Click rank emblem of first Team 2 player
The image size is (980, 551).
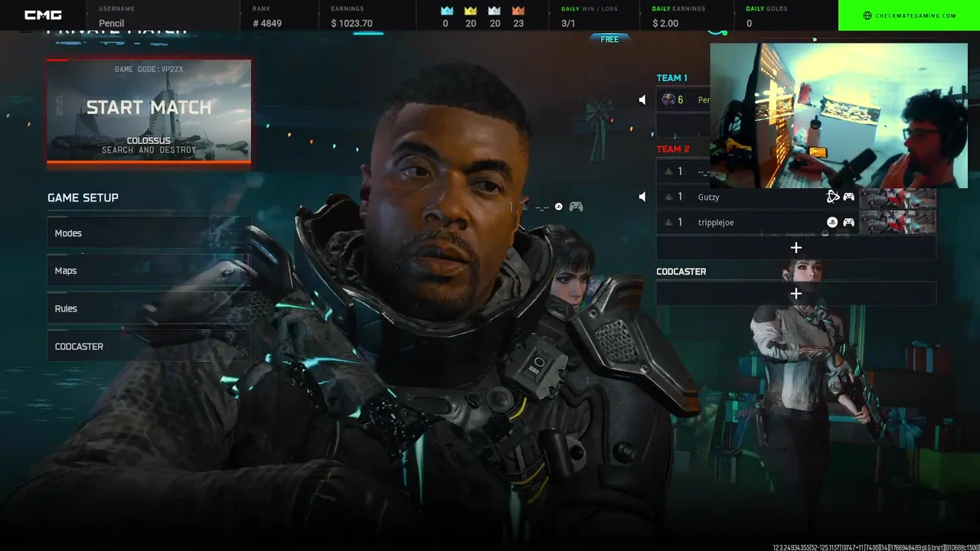point(668,171)
